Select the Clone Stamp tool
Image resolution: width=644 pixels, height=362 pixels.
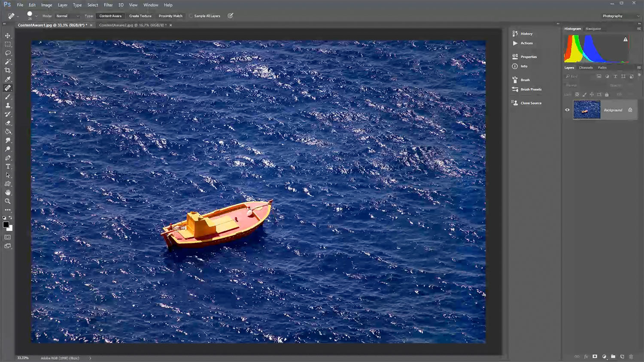pos(8,106)
